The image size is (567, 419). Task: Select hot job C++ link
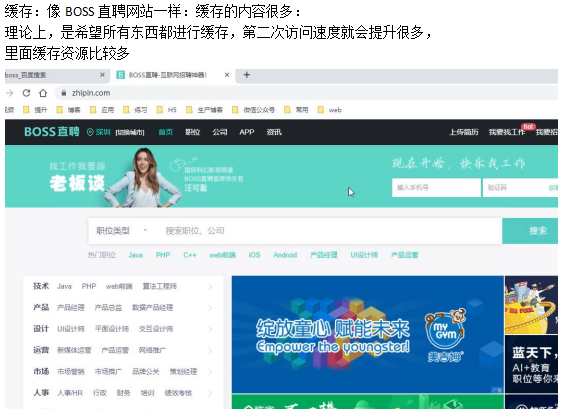point(190,255)
